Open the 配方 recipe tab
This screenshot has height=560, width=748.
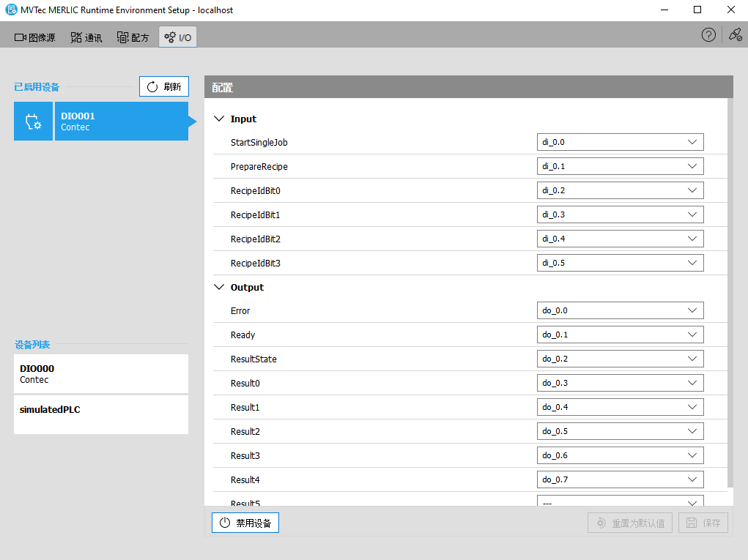click(133, 37)
